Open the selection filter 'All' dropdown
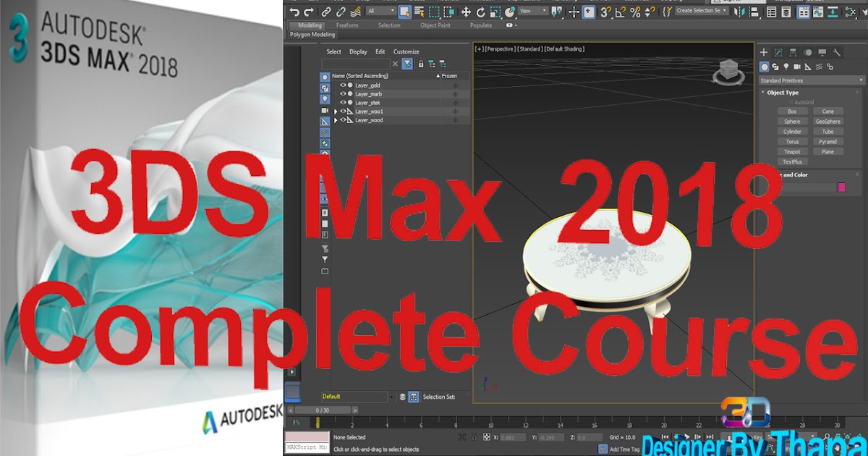The height and width of the screenshot is (456, 868). 381,11
